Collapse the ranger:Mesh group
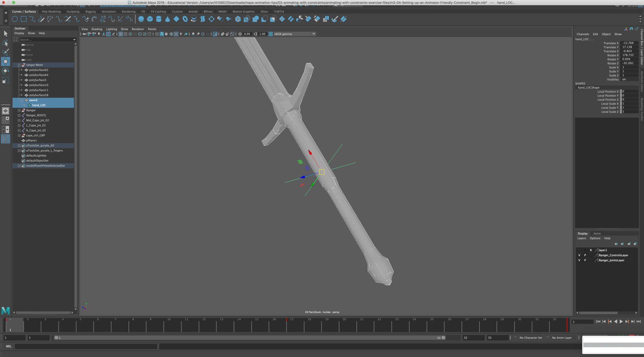 coord(19,65)
